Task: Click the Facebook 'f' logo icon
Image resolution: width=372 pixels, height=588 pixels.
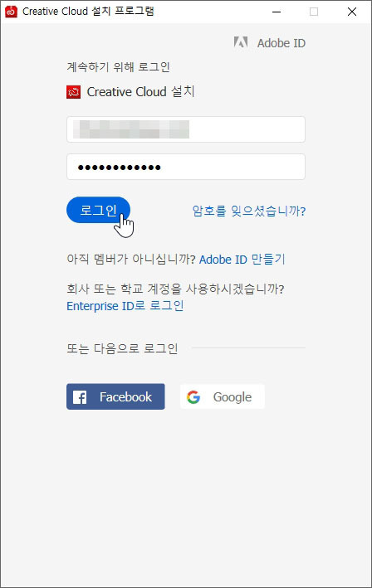Action: pos(80,396)
